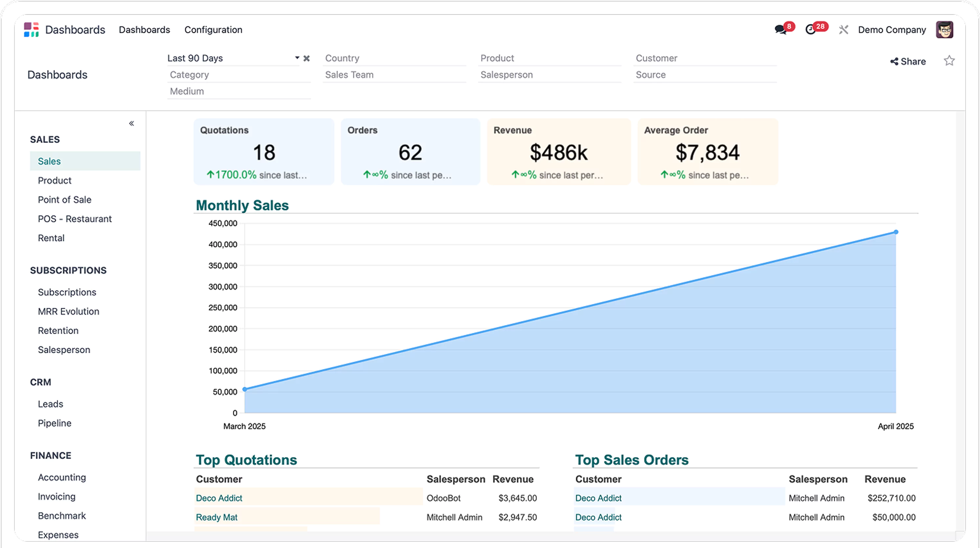Image resolution: width=980 pixels, height=548 pixels.
Task: Click the Revenue $486k scorecard
Action: point(559,152)
